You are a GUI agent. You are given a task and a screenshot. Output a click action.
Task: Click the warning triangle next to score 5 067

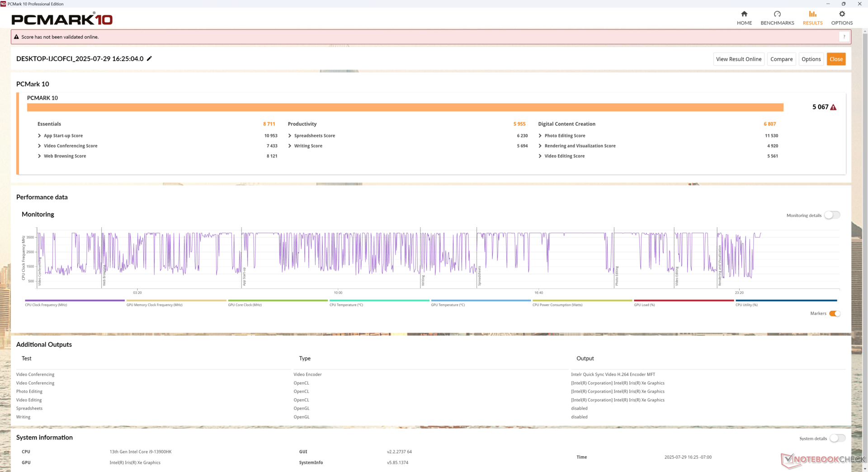click(833, 107)
